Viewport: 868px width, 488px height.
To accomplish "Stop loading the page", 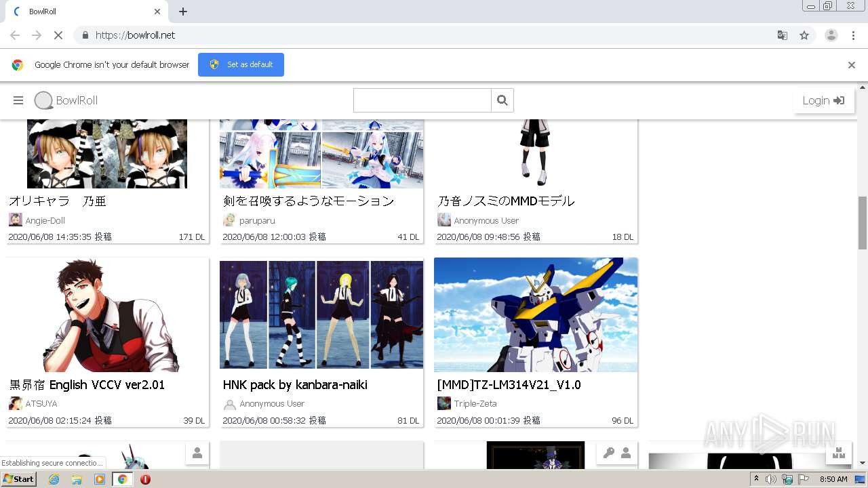I will point(58,35).
